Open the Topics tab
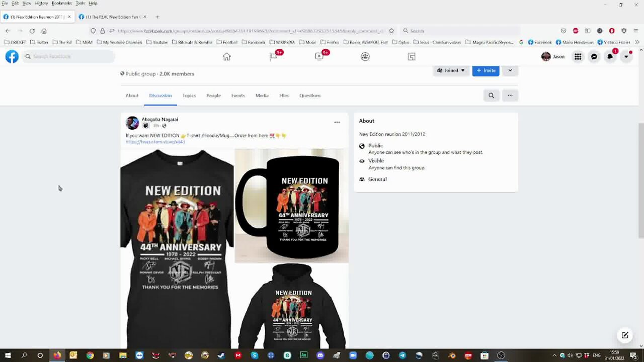Image resolution: width=644 pixels, height=362 pixels. point(189,96)
